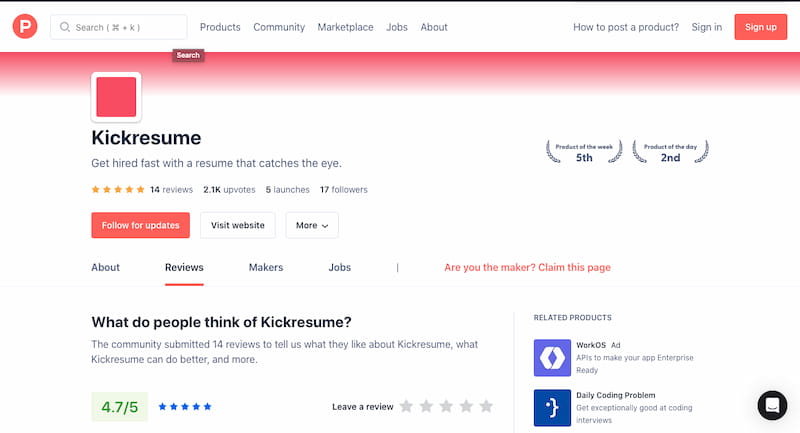Open the 5 launches link
This screenshot has width=800, height=433.
coord(287,190)
